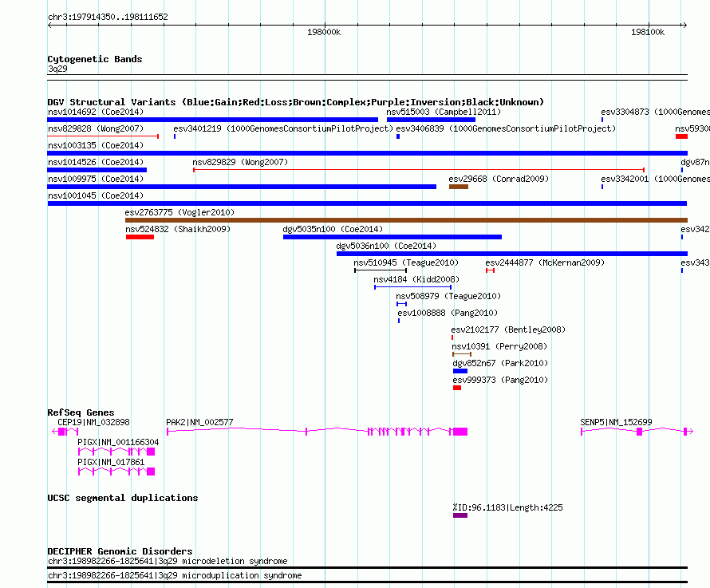Open the 3q29 microdeletion syndrome entry
This screenshot has width=710, height=588.
(x=168, y=562)
